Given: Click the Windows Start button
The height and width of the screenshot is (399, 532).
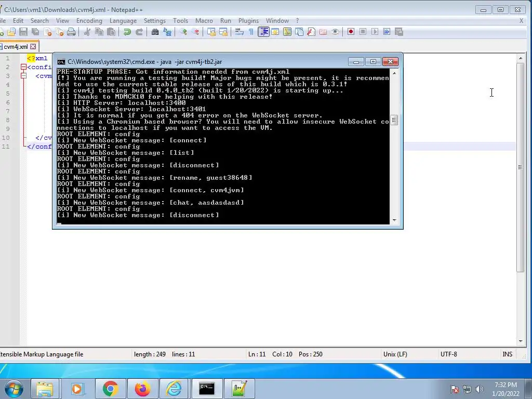Looking at the screenshot, I should tap(14, 389).
